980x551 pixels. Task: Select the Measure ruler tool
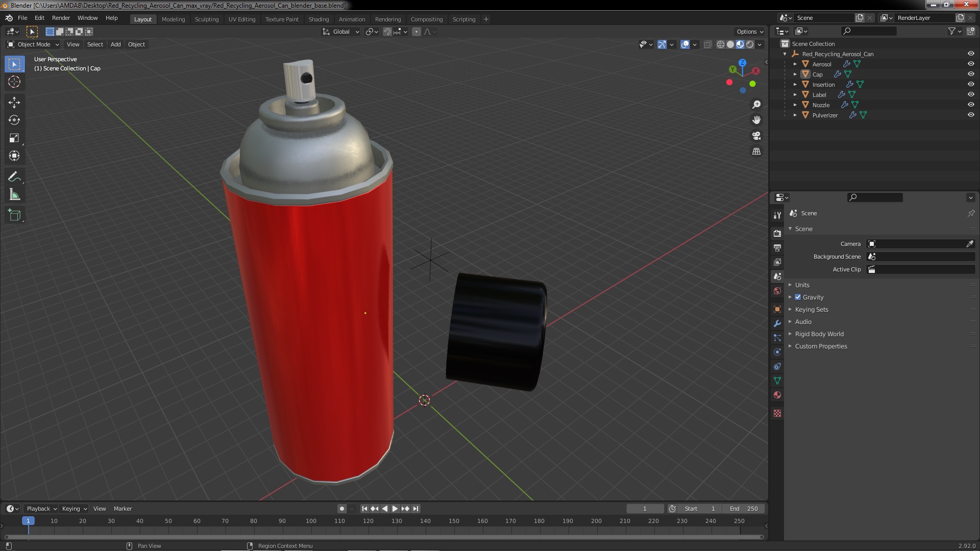click(14, 195)
